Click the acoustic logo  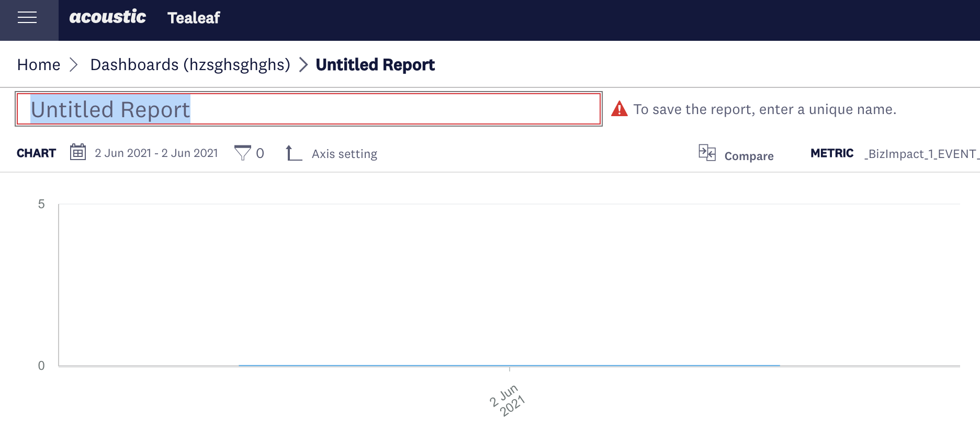click(x=107, y=16)
